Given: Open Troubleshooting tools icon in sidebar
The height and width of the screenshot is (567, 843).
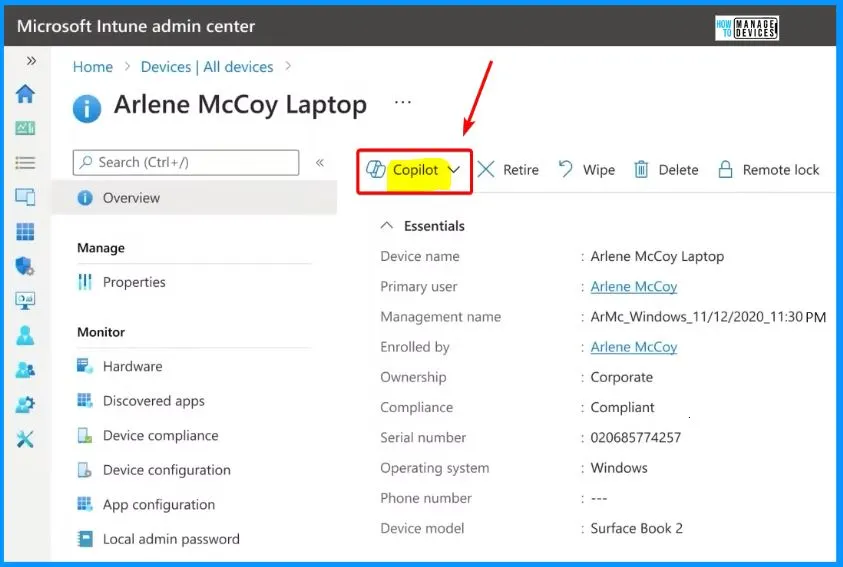Looking at the screenshot, I should 25,439.
